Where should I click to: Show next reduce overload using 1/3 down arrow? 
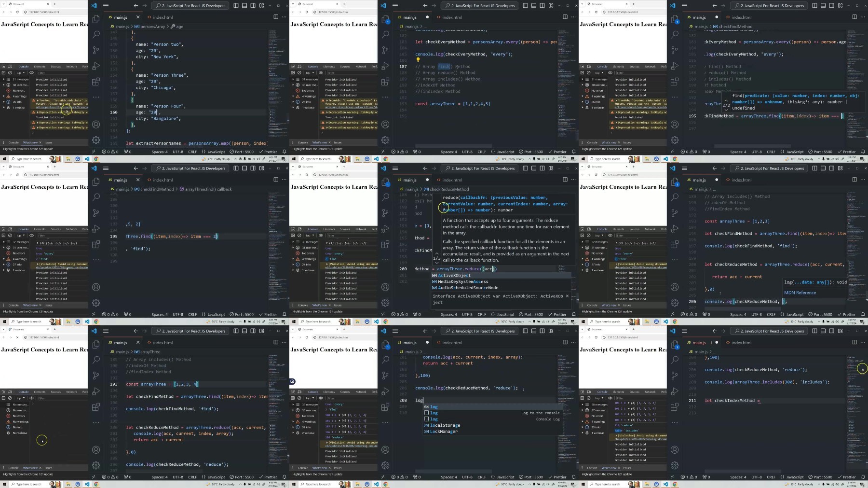[x=437, y=263]
